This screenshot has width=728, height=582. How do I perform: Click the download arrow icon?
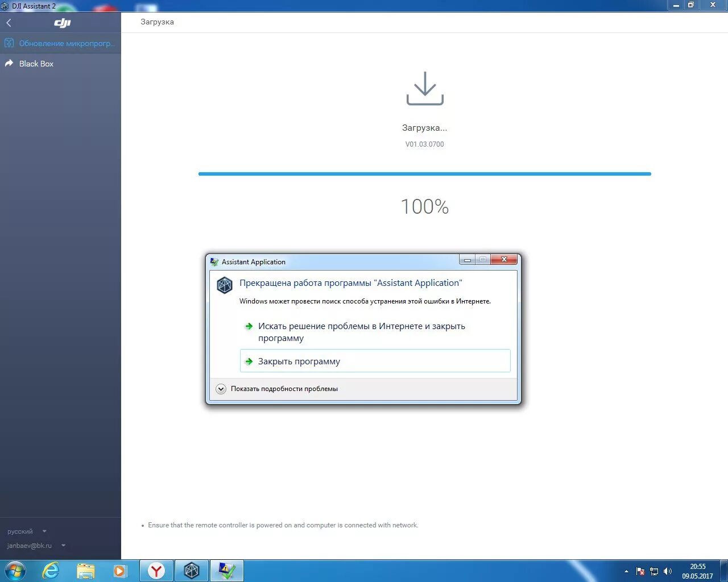click(x=425, y=88)
